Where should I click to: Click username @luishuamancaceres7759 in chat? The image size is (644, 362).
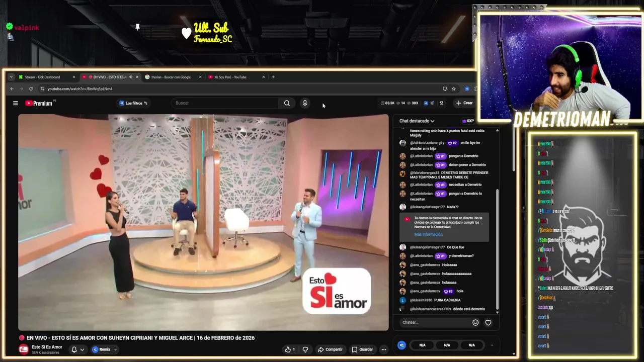tap(430, 309)
